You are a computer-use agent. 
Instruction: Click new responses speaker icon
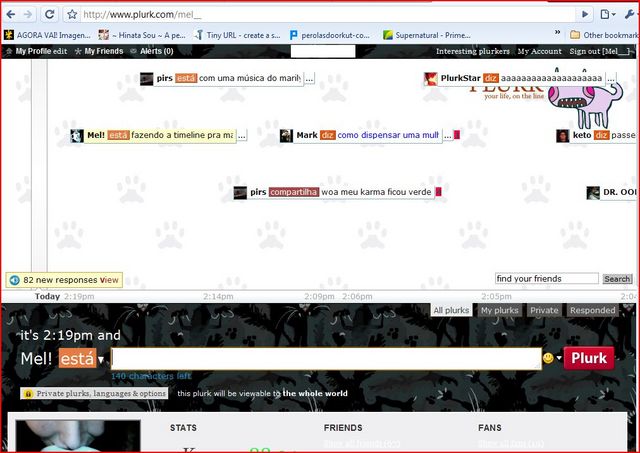pos(15,280)
